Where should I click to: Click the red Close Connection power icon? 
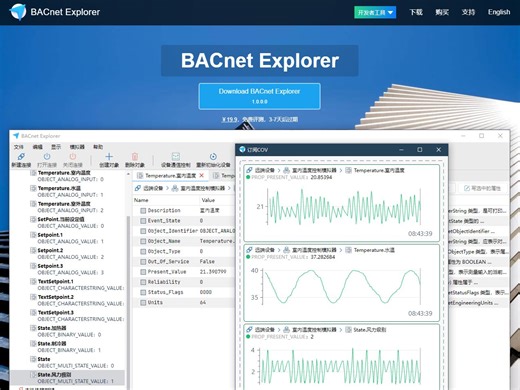73,156
